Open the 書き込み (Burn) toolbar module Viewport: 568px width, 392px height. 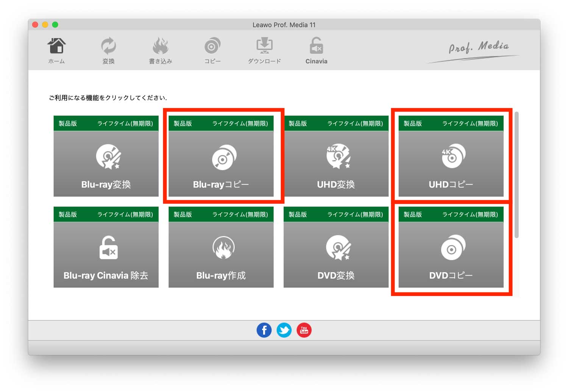pos(161,50)
